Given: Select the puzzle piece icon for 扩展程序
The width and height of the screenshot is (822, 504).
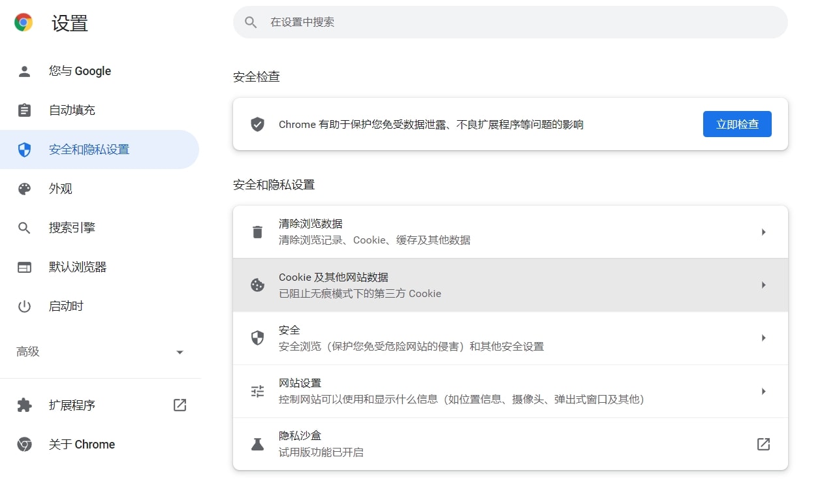Looking at the screenshot, I should pos(24,405).
